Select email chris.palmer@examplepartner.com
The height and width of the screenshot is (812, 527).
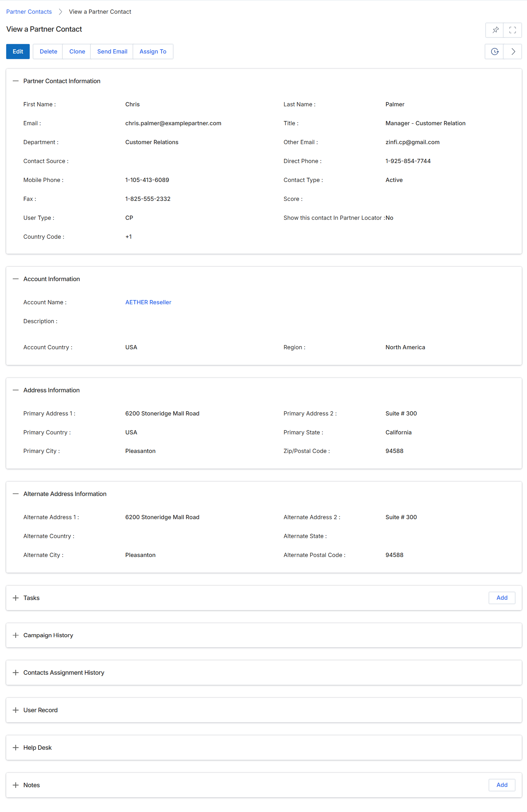pos(173,123)
